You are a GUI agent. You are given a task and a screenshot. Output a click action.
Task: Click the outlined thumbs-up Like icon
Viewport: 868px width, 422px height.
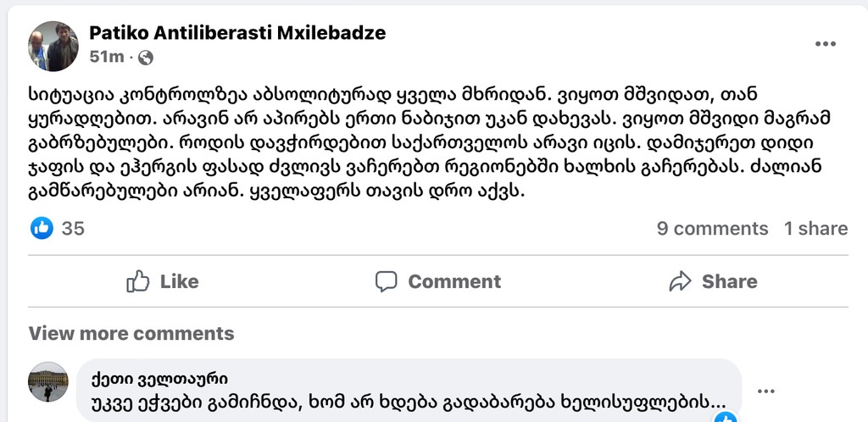pyautogui.click(x=138, y=281)
